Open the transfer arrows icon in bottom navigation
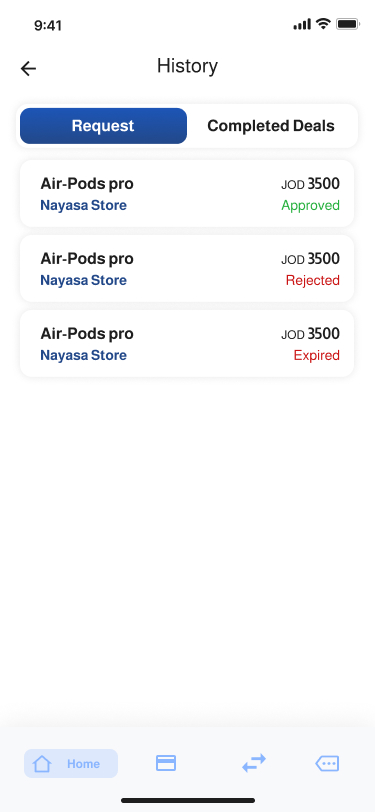 click(x=254, y=763)
